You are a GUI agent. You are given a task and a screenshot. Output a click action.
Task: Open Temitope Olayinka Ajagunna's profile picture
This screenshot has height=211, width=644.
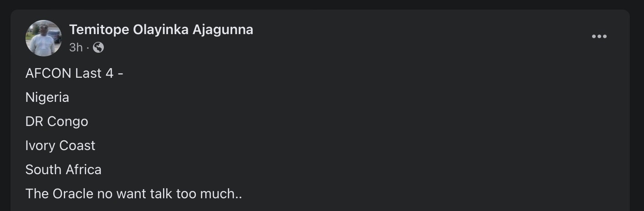[x=44, y=38]
